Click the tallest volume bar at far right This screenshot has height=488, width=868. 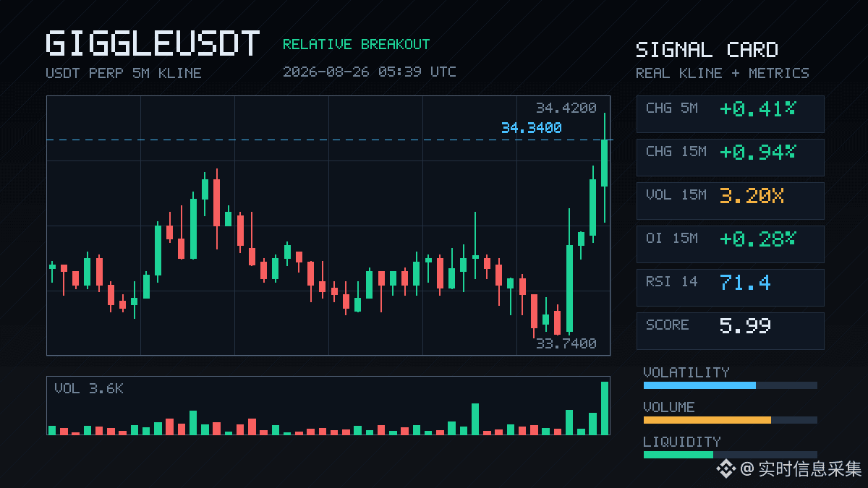coord(605,408)
